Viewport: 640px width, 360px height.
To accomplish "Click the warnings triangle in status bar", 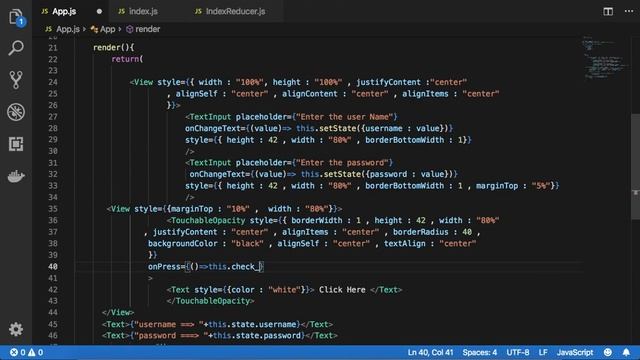I will [x=36, y=352].
